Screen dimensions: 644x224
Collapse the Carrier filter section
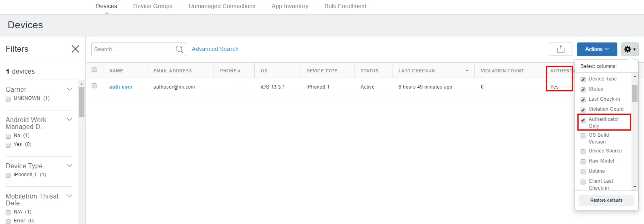click(69, 89)
